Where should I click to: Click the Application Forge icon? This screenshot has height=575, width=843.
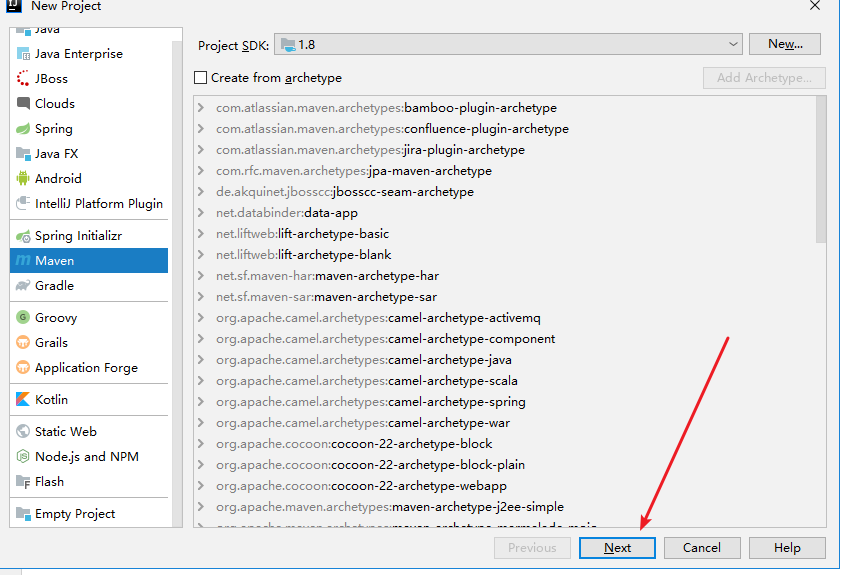tap(23, 368)
